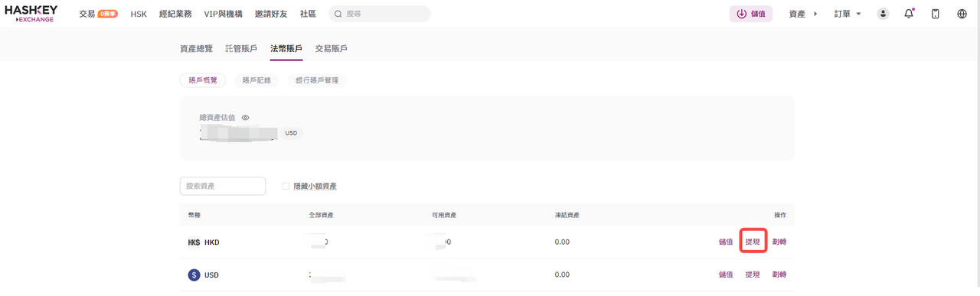Enable the 隱藏小額資產 checkbox
The image size is (980, 296).
286,186
